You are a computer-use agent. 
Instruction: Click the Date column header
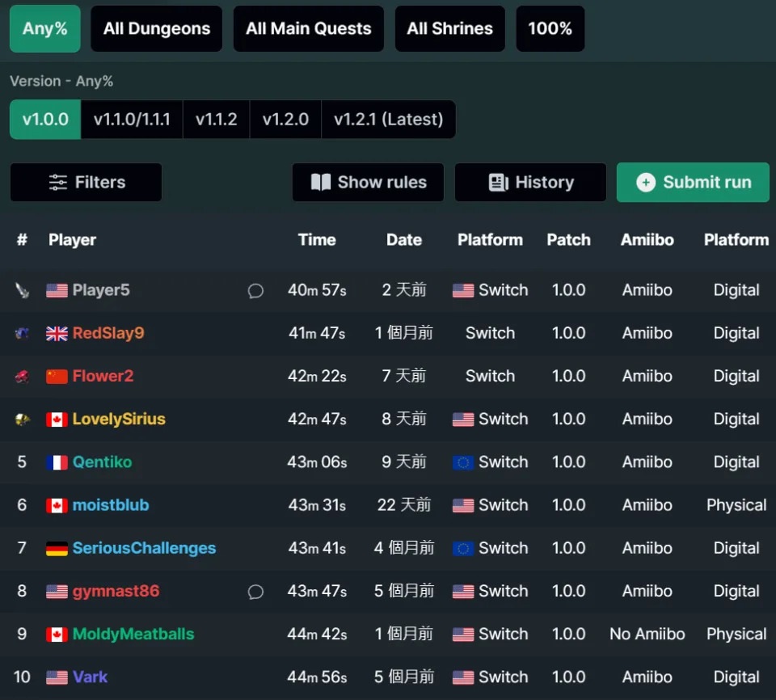404,240
